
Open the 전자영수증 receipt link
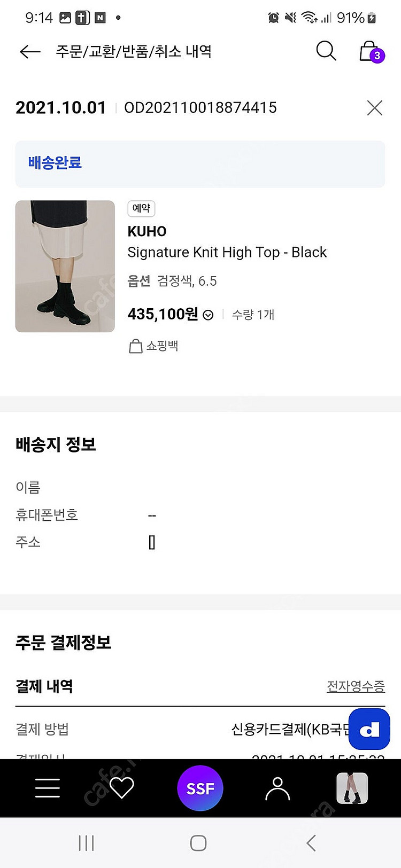(x=356, y=686)
